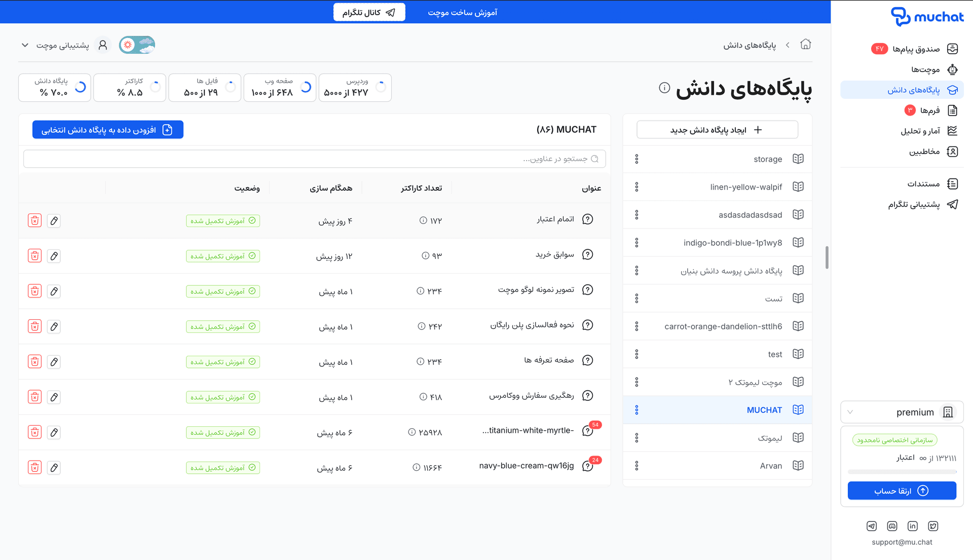
Task: Delete the صفحه تعرفه ها row
Action: pyautogui.click(x=34, y=362)
